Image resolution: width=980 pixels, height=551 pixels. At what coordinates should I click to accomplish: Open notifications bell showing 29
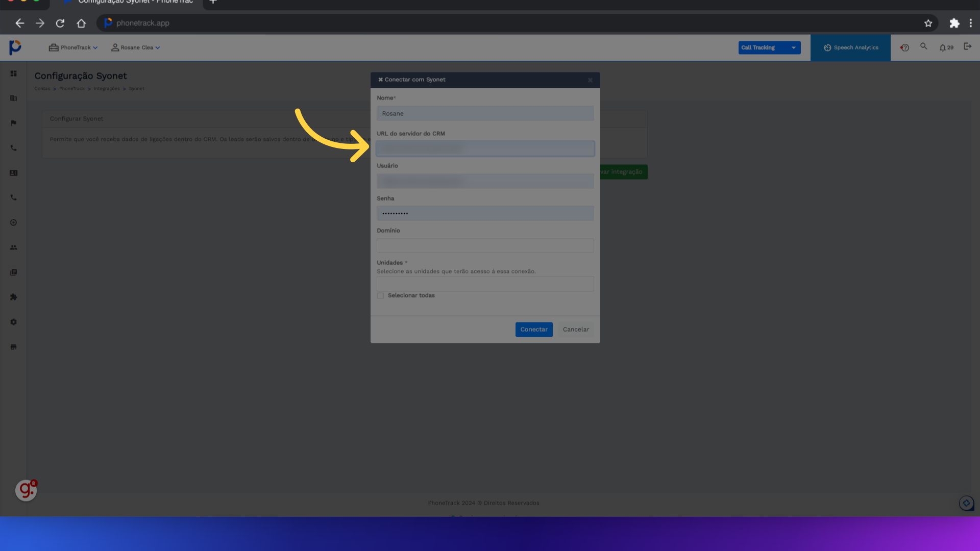946,47
